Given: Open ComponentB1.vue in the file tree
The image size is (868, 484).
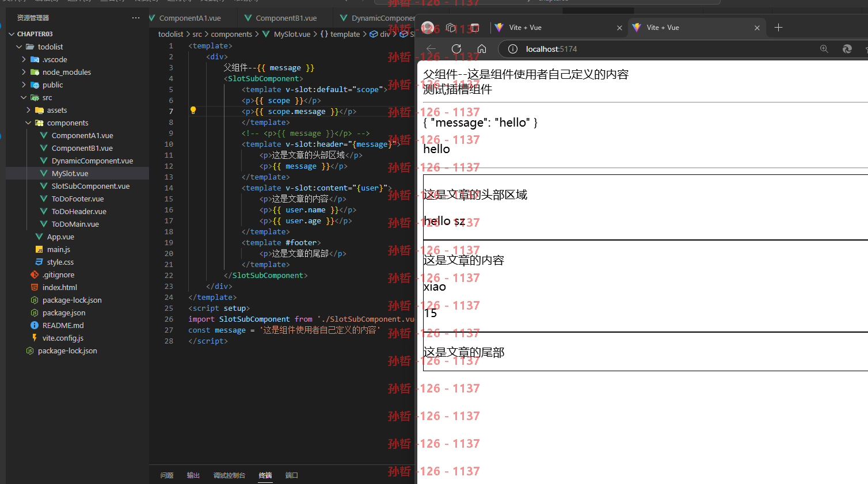Looking at the screenshot, I should (x=82, y=148).
